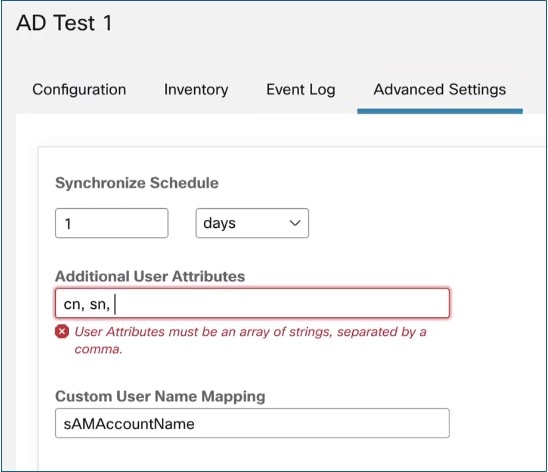Select the Advanced Settings tab
Viewport: 548px width, 472px height.
click(440, 89)
